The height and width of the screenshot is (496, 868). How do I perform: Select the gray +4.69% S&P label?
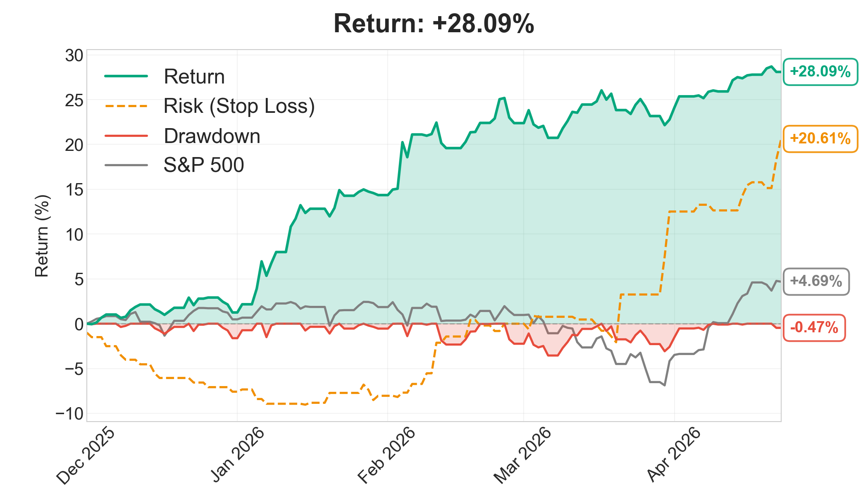[816, 281]
